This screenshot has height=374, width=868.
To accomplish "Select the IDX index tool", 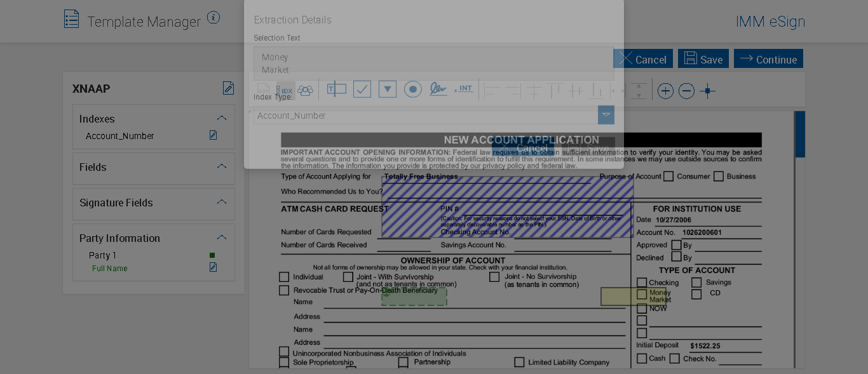I will pos(286,91).
